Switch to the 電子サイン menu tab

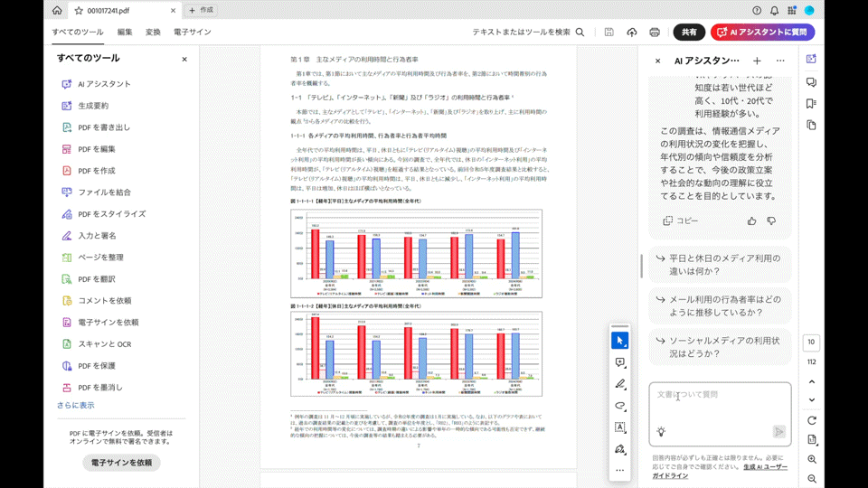click(192, 33)
